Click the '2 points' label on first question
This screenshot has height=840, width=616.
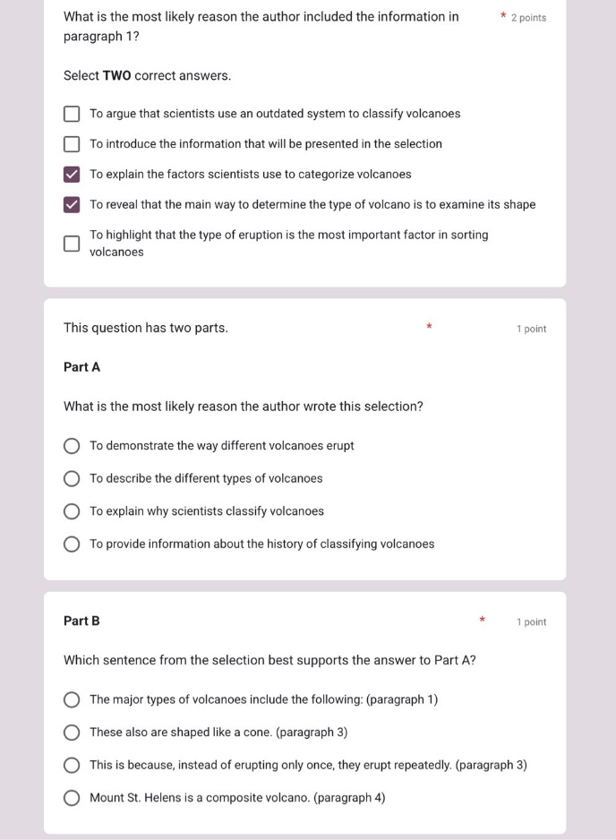528,18
